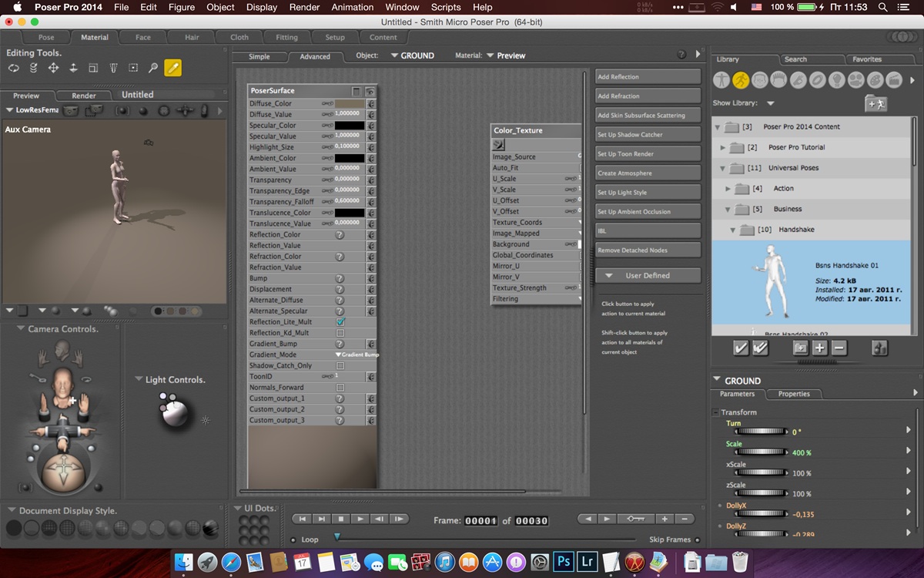This screenshot has height=578, width=924.
Task: Open the Lights library category
Action: [837, 79]
